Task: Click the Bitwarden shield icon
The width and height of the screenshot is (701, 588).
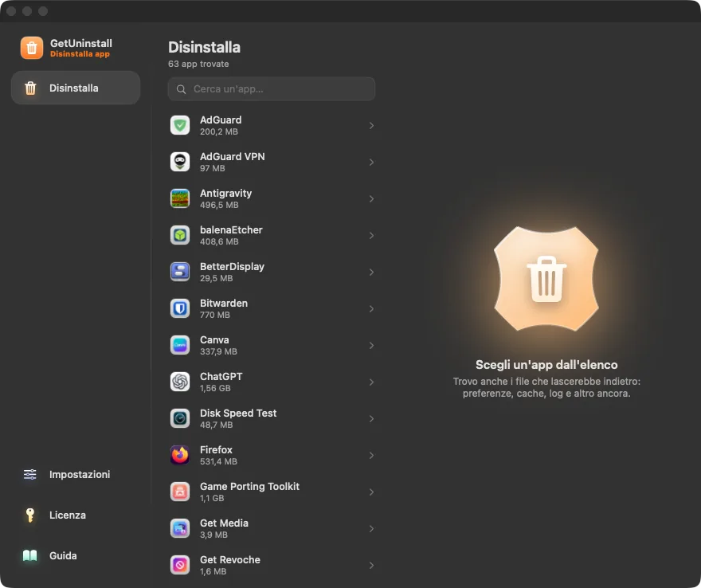Action: (x=180, y=309)
